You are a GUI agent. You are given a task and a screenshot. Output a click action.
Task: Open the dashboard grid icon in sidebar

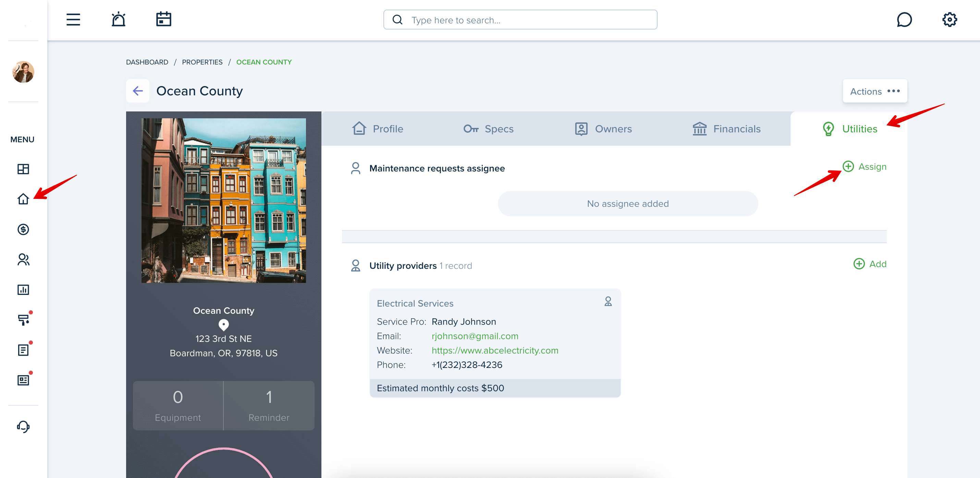coord(23,169)
